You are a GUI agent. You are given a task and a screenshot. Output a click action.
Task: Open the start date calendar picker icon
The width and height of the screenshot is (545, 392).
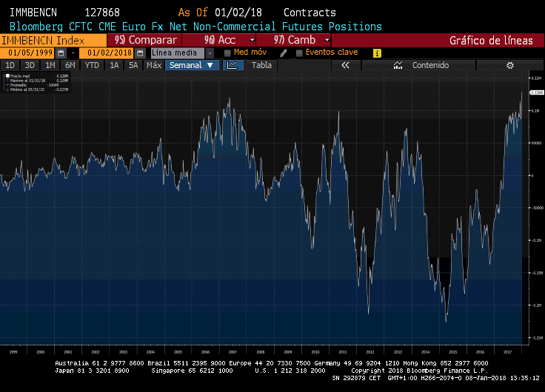61,53
